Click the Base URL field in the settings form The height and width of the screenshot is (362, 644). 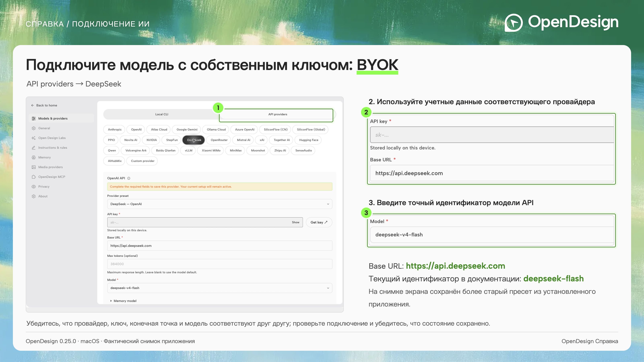[x=220, y=246]
